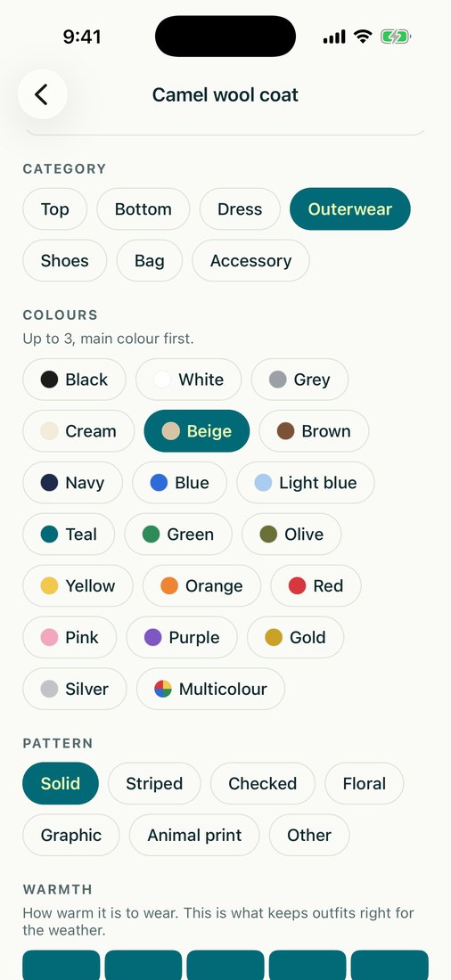The width and height of the screenshot is (451, 980).
Task: Tap the back chevron button
Action: tap(42, 94)
